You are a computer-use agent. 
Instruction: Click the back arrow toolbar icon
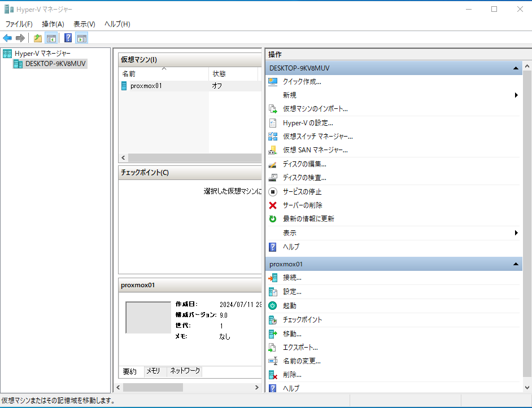7,38
